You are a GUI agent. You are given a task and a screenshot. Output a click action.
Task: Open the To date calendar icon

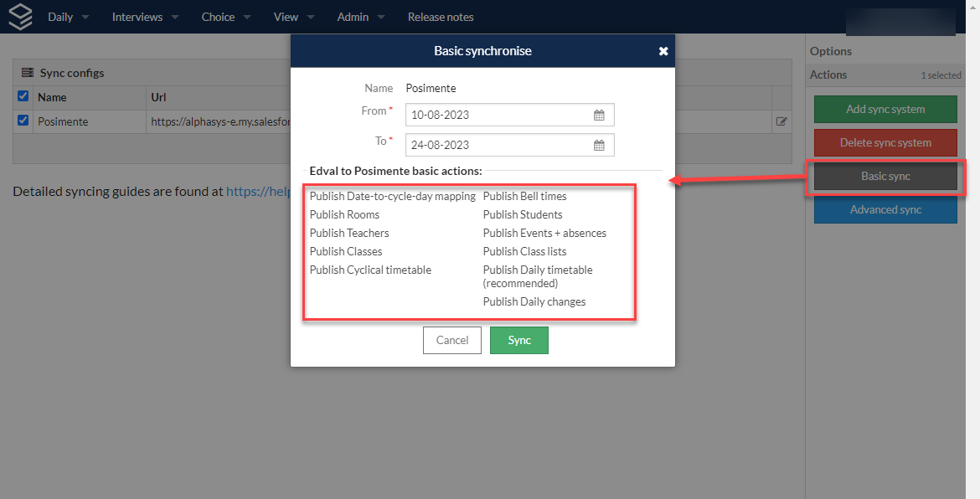click(x=599, y=145)
